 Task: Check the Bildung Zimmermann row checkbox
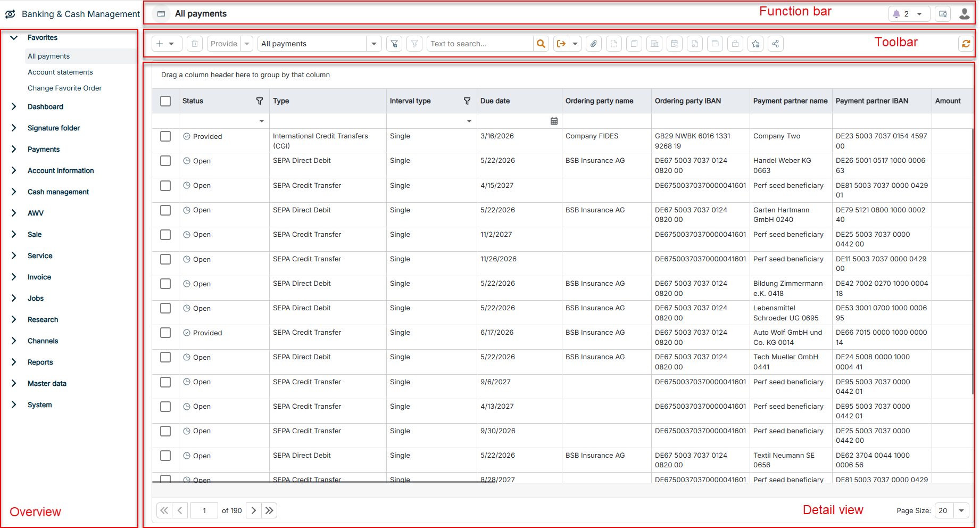165,284
